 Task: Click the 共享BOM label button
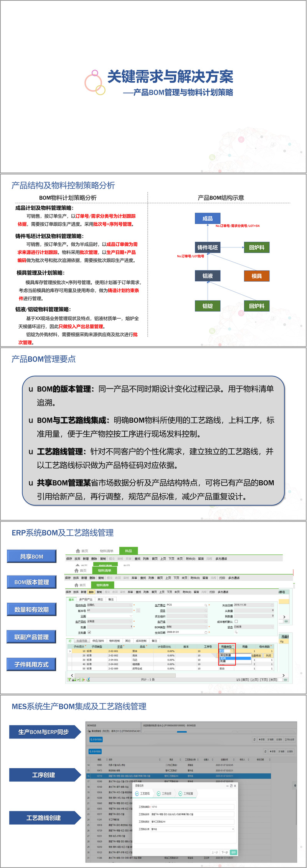(31, 556)
